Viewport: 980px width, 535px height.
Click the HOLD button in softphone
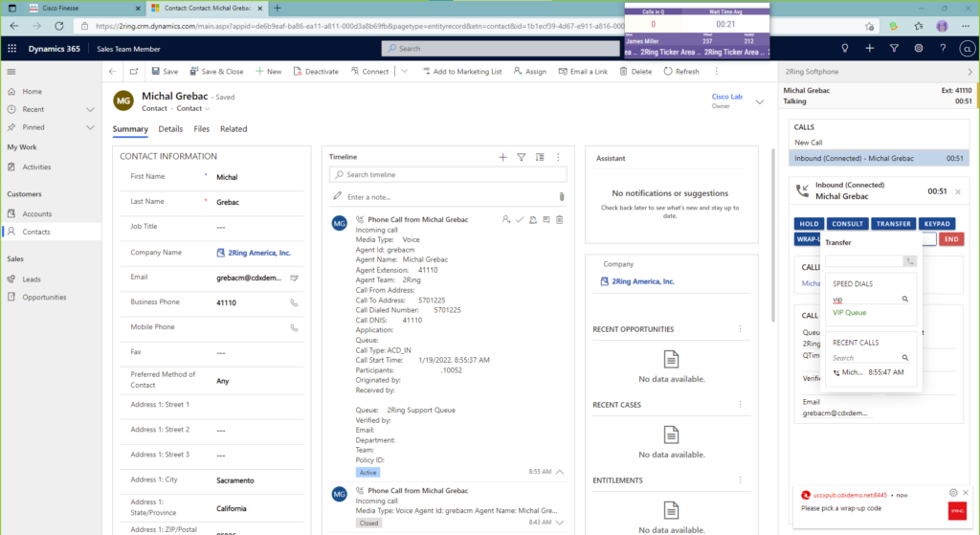coord(809,224)
